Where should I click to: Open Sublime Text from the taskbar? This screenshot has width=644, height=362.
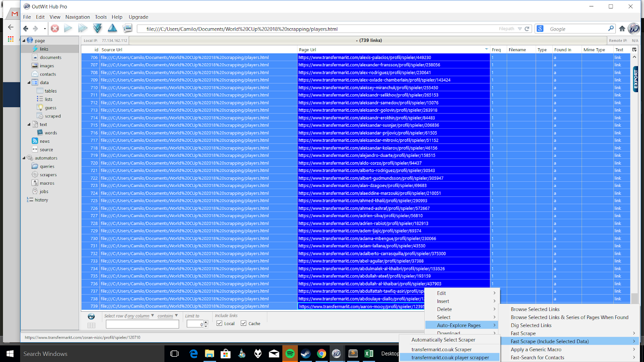(x=353, y=354)
